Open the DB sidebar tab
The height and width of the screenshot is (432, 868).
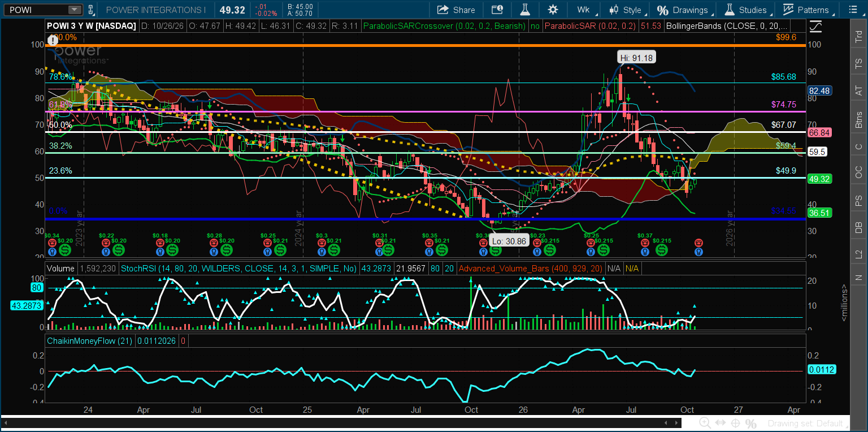858,227
